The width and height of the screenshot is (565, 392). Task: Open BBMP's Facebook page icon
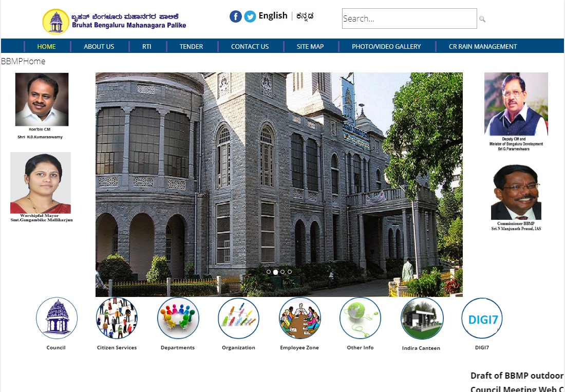tap(235, 16)
